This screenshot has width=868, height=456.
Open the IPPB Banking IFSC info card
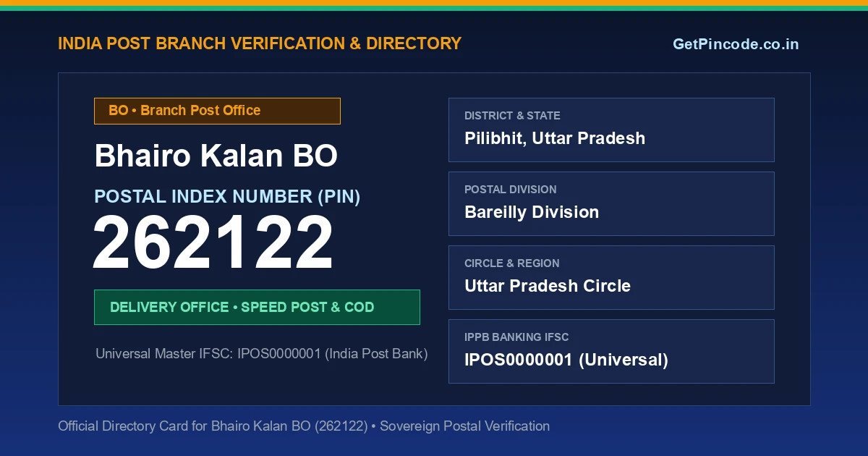[611, 351]
